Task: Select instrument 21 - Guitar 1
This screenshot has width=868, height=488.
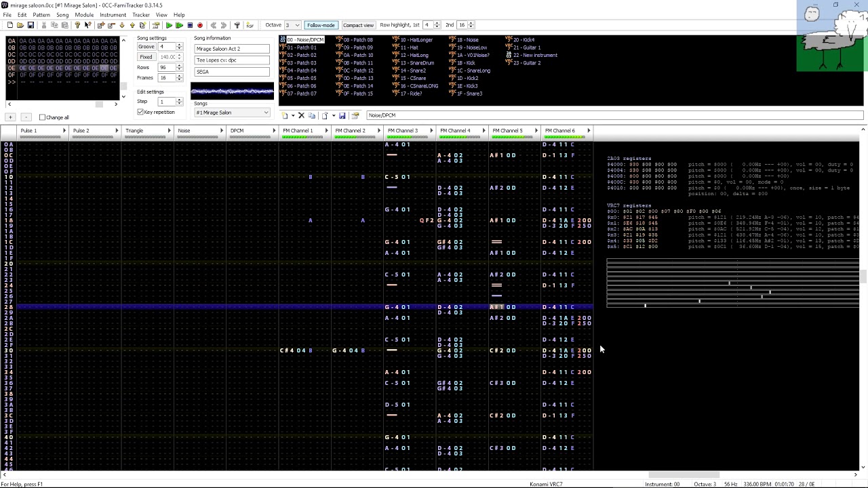Action: (523, 47)
